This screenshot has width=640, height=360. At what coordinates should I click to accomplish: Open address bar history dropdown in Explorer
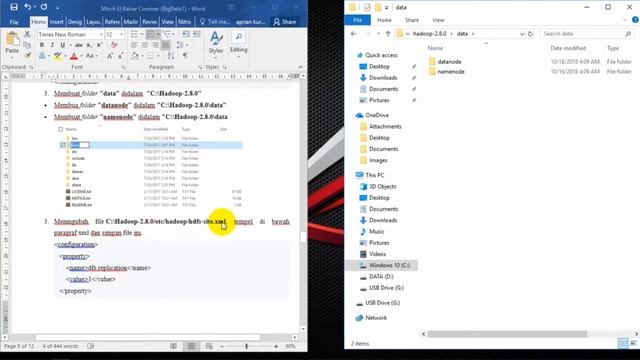click(x=522, y=34)
